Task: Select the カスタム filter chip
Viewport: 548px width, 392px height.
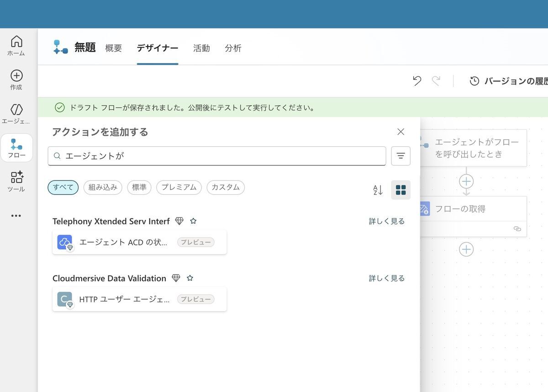Action: tap(226, 187)
